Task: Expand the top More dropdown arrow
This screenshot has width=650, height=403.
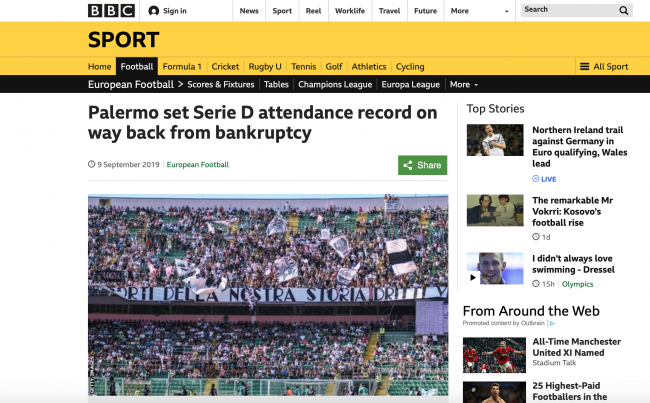Action: (506, 11)
